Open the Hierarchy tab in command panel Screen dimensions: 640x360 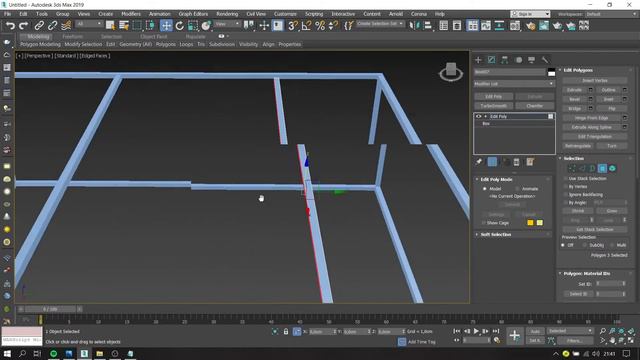tap(504, 60)
